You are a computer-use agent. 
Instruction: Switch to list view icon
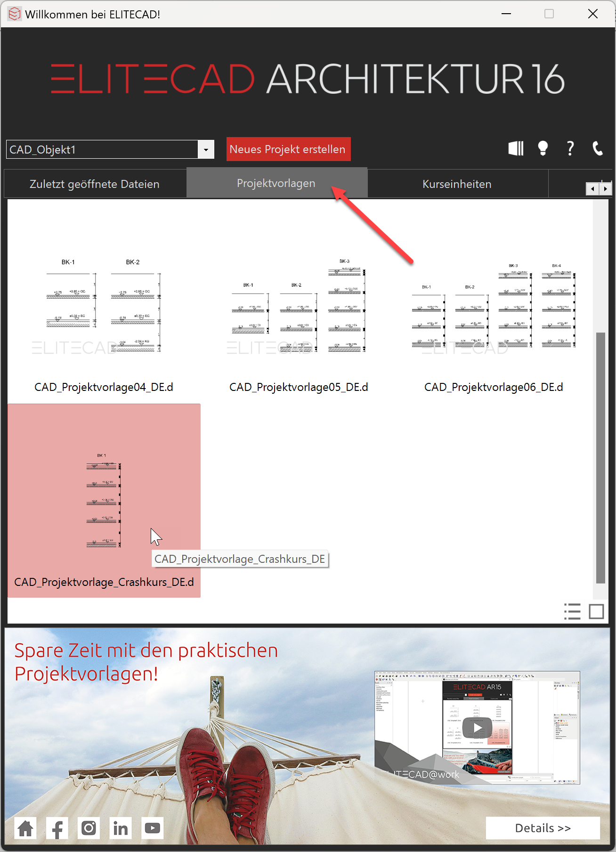(x=572, y=611)
